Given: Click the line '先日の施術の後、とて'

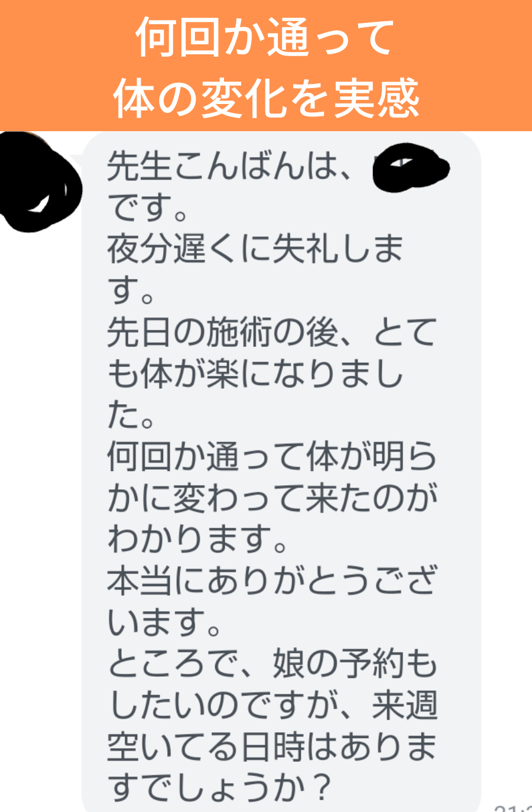Looking at the screenshot, I should pyautogui.click(x=272, y=332).
